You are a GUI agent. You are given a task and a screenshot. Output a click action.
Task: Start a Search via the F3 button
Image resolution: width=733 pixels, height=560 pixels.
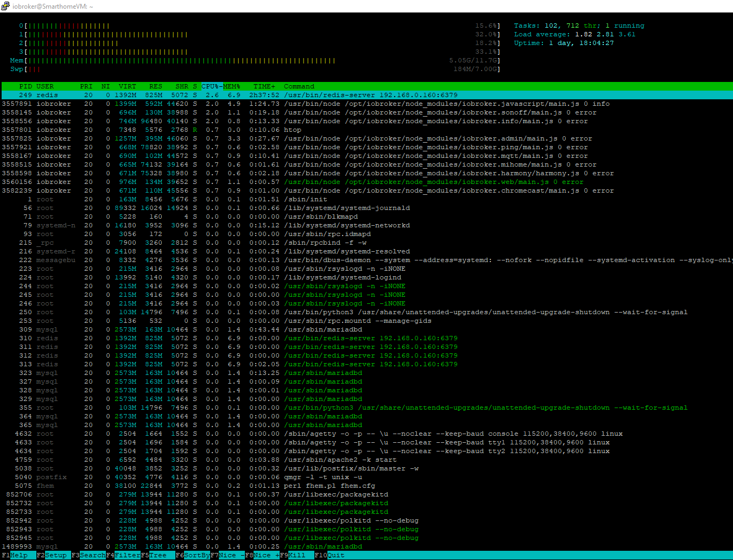tap(89, 555)
